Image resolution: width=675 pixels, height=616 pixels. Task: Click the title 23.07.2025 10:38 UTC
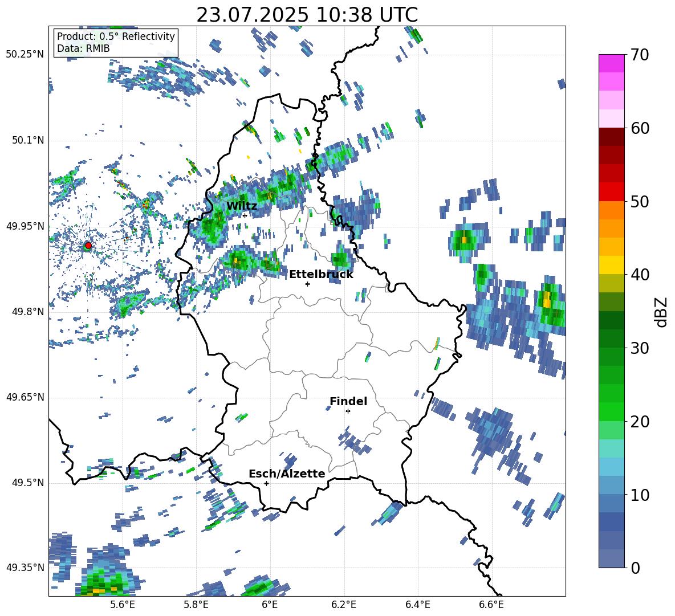click(307, 15)
